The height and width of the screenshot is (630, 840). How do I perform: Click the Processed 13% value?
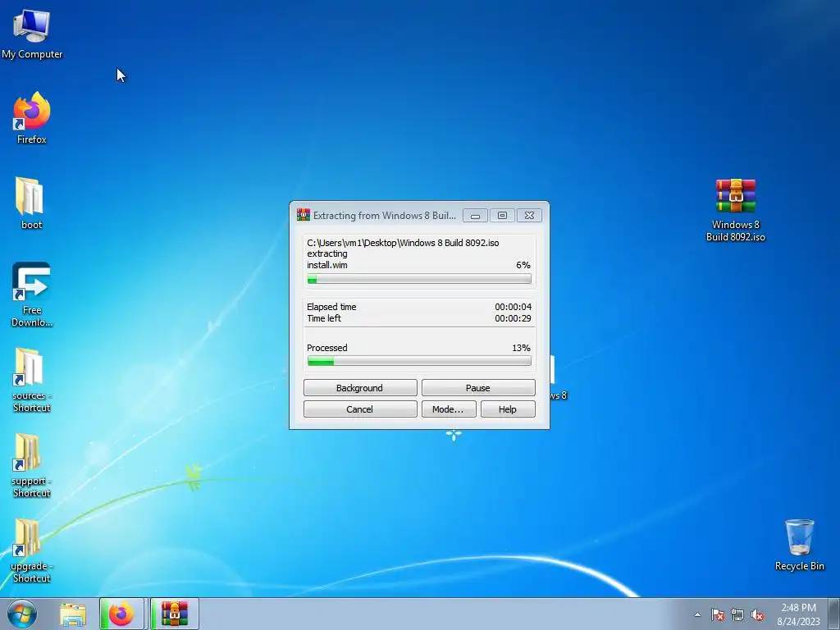[521, 348]
